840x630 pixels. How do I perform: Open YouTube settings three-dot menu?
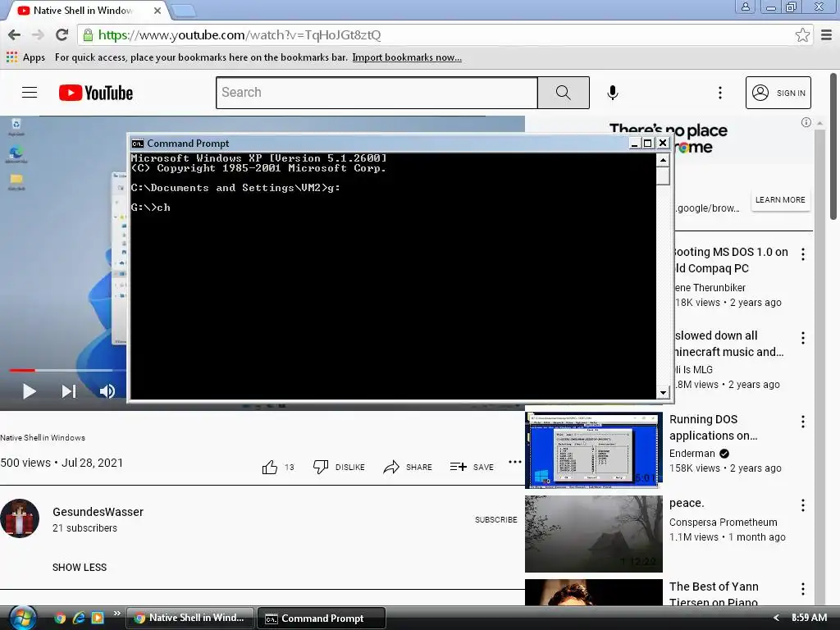click(720, 93)
